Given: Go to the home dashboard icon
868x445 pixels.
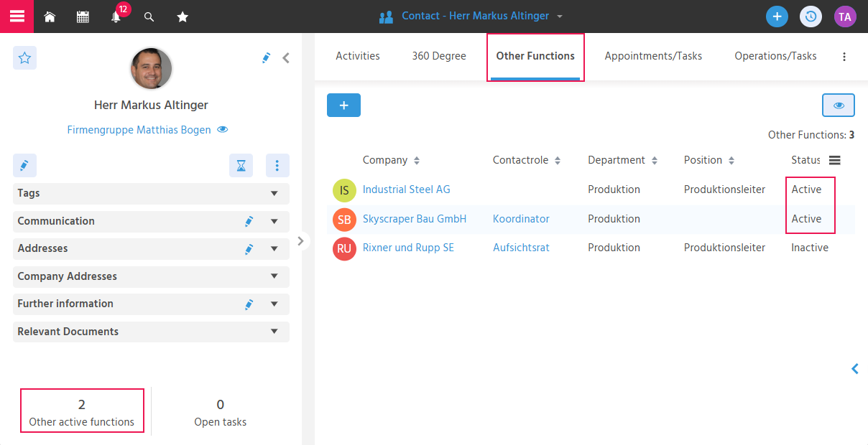Looking at the screenshot, I should (x=50, y=17).
